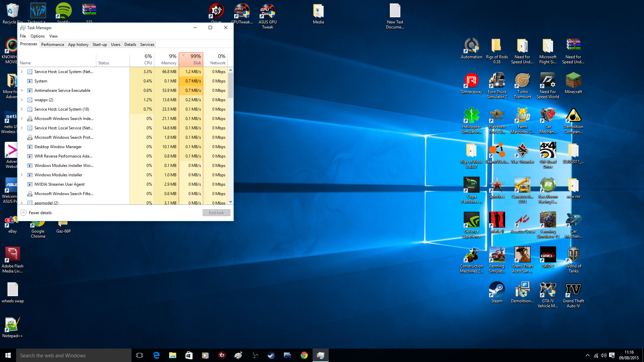
Task: Select the Steam desktop shortcut
Action: click(x=497, y=293)
